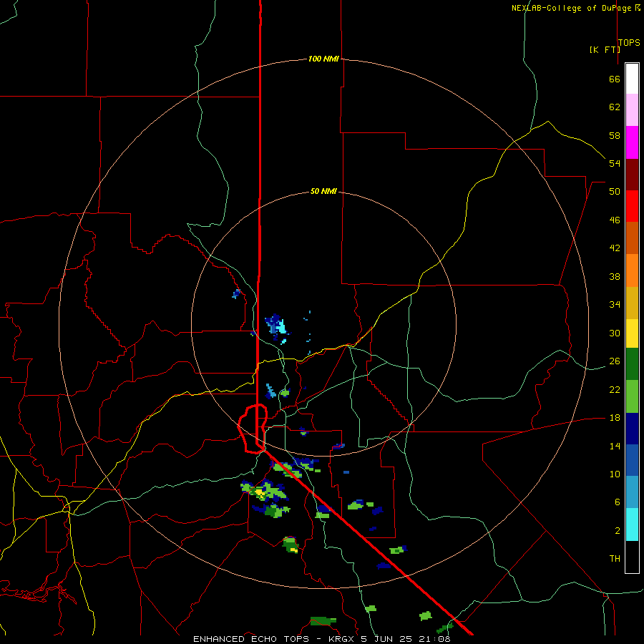644x644 pixels.
Task: Click the ENHANCED ECHO TOPS caption text
Action: coord(251,639)
